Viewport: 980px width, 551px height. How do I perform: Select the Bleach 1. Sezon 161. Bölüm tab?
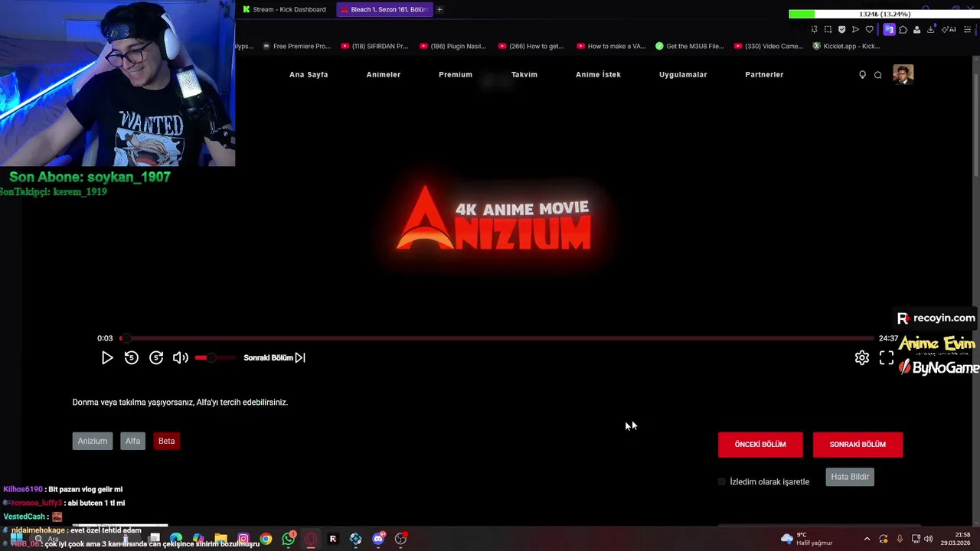coord(385,9)
